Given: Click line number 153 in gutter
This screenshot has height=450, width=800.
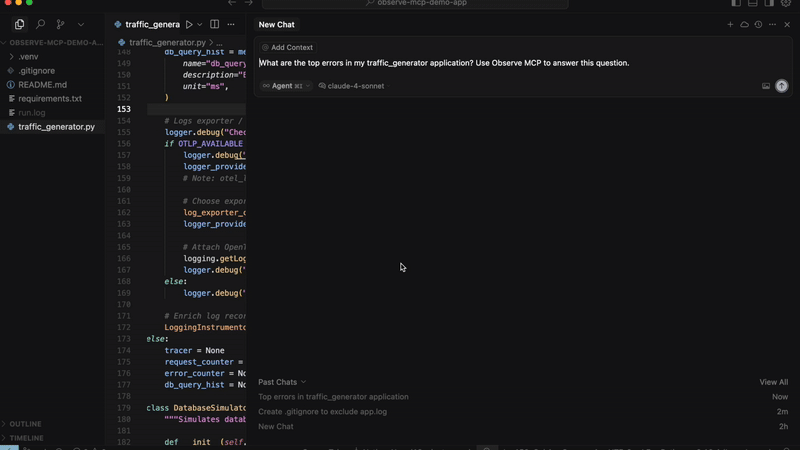Looking at the screenshot, I should 124,109.
